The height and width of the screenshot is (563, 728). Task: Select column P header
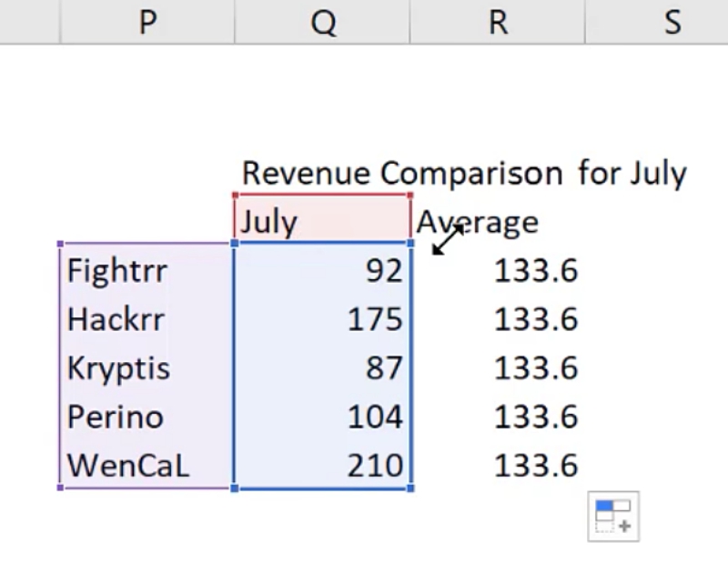click(147, 22)
